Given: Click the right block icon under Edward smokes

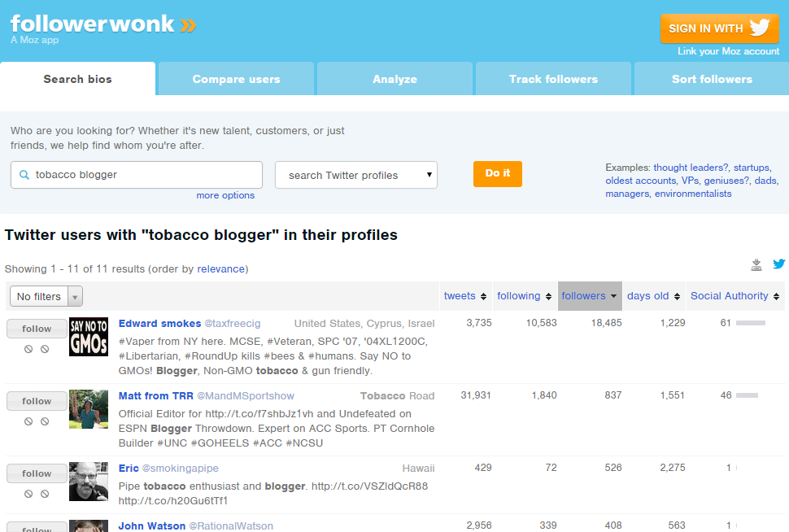Looking at the screenshot, I should coord(45,349).
